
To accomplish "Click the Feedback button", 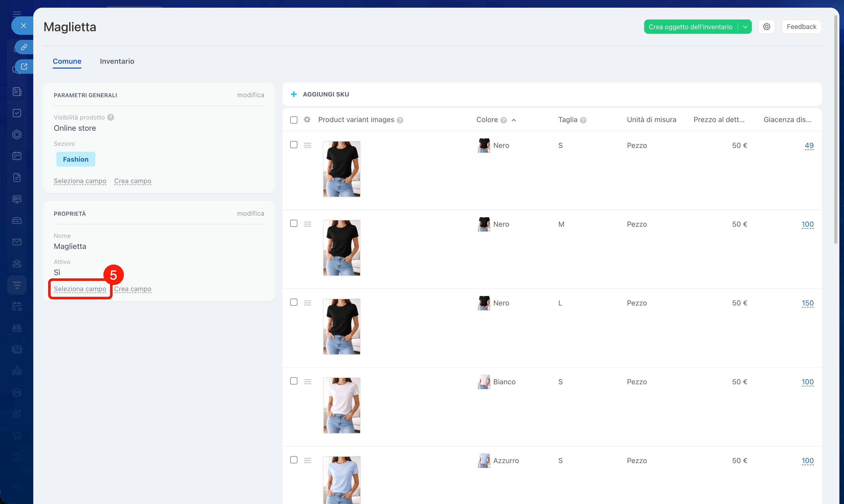I will 801,27.
